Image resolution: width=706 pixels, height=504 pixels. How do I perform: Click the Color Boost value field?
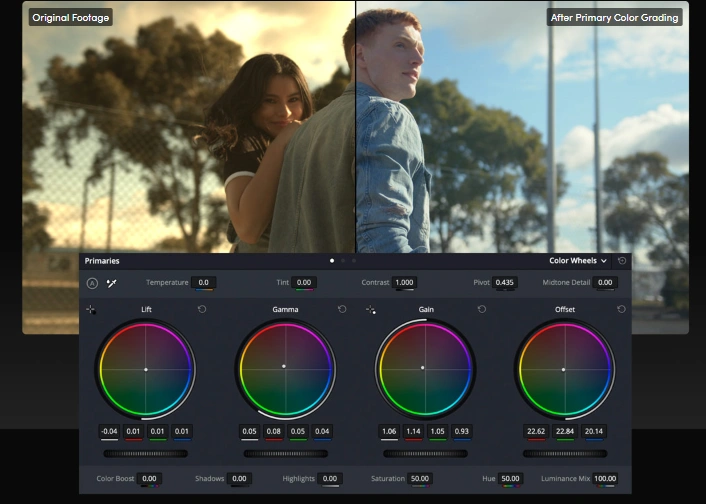point(149,478)
